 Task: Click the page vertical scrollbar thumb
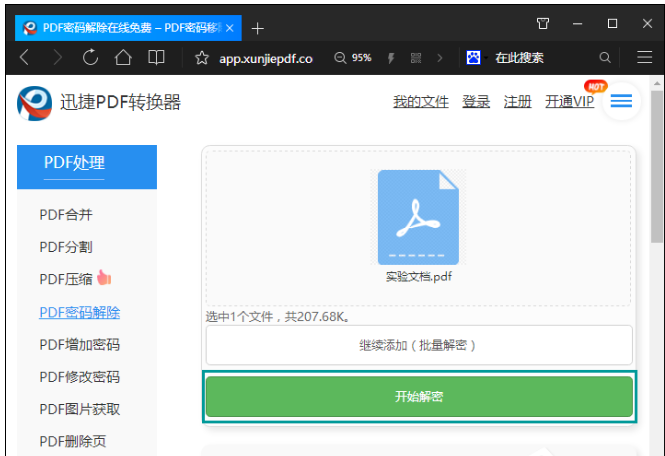657,166
